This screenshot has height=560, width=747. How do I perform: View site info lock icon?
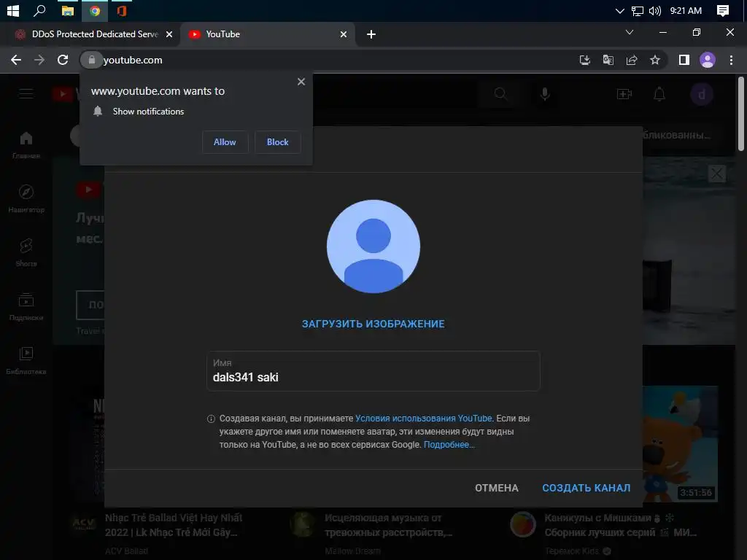(x=91, y=60)
